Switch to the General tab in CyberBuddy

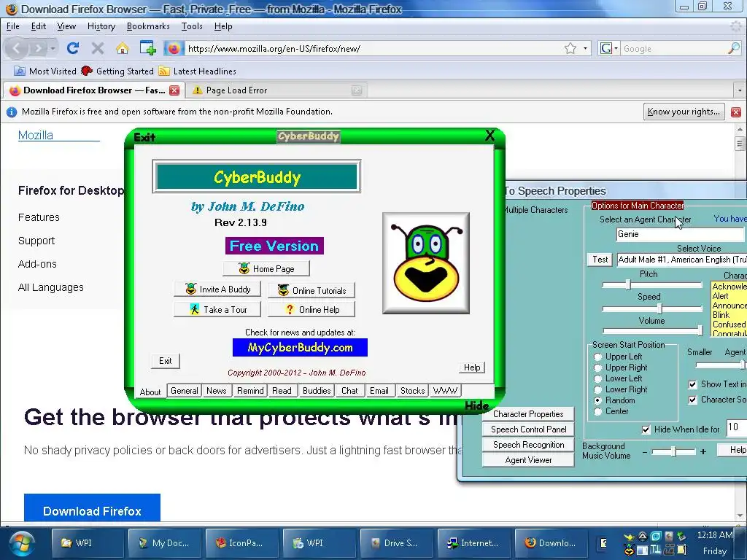pos(184,391)
